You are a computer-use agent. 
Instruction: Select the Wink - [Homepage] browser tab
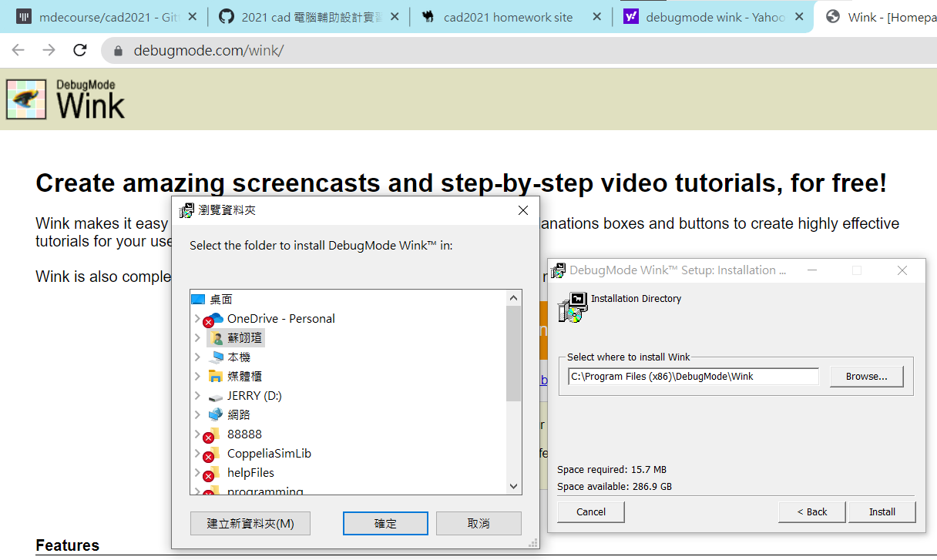coord(876,16)
